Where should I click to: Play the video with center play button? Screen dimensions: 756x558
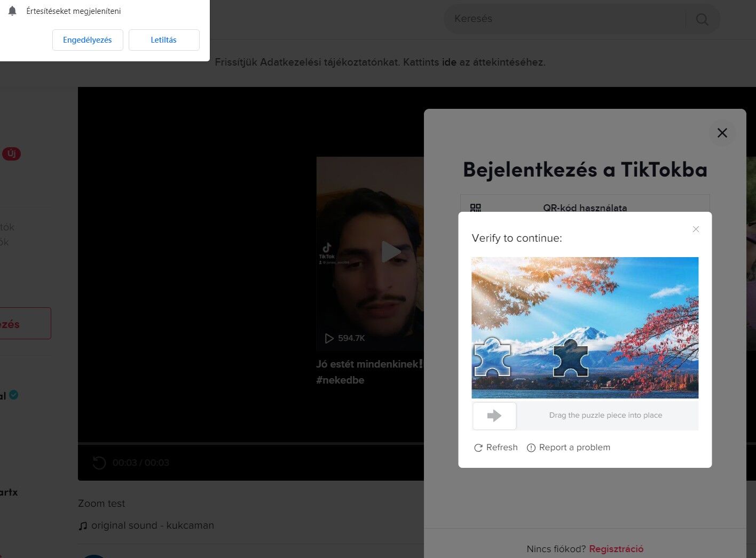[391, 251]
